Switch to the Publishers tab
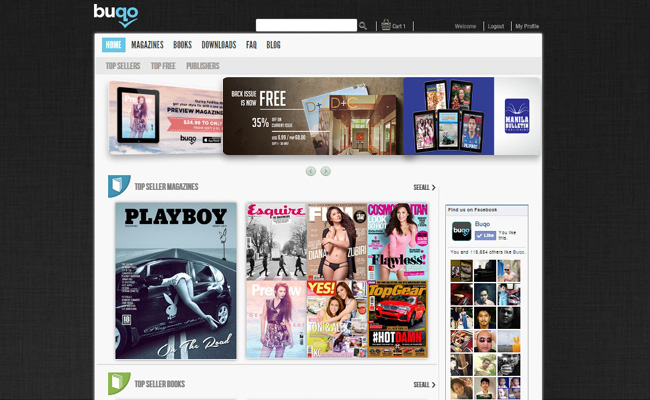650x400 pixels. 203,66
